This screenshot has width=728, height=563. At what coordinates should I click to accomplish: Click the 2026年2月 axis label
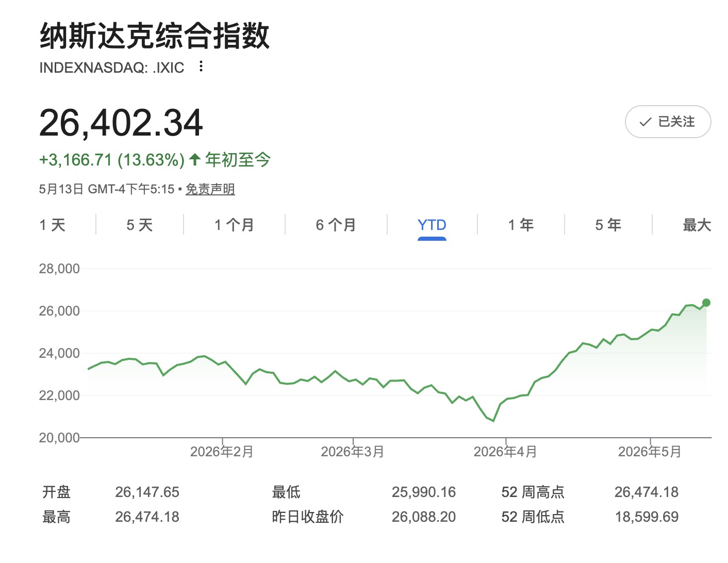click(222, 452)
